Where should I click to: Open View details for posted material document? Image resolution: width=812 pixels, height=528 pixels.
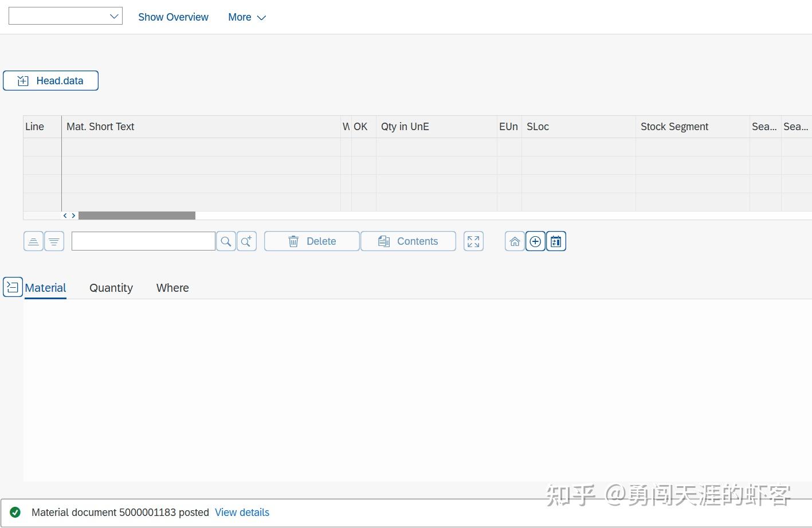(x=242, y=512)
